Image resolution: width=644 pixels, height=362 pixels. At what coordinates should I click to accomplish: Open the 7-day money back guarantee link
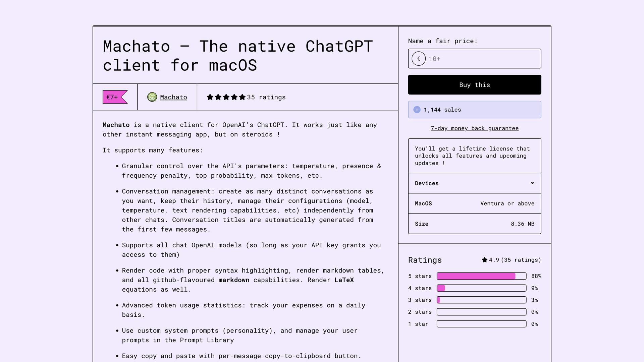pyautogui.click(x=474, y=128)
